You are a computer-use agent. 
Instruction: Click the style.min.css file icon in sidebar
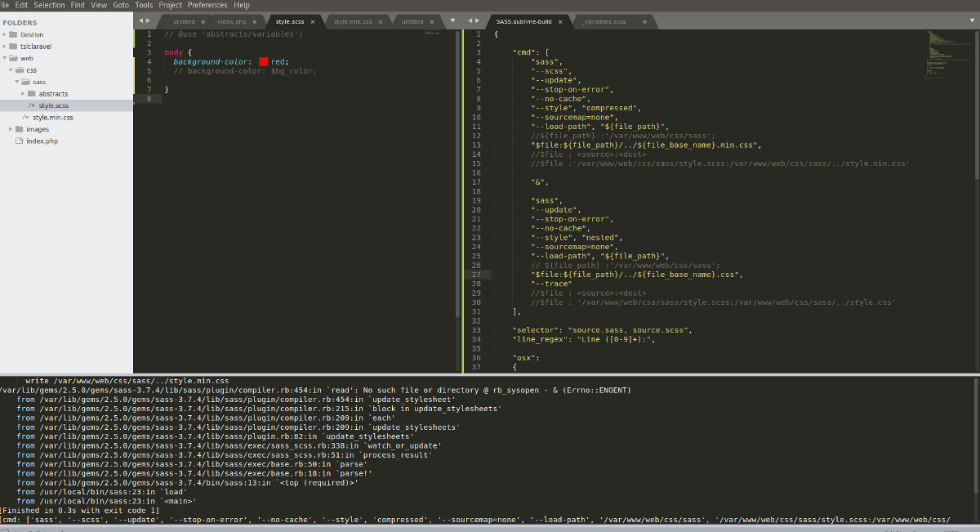click(x=25, y=118)
